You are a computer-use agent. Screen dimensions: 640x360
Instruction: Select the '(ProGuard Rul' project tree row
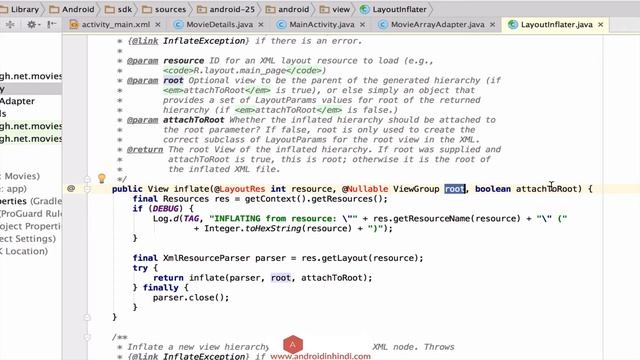pos(31,213)
